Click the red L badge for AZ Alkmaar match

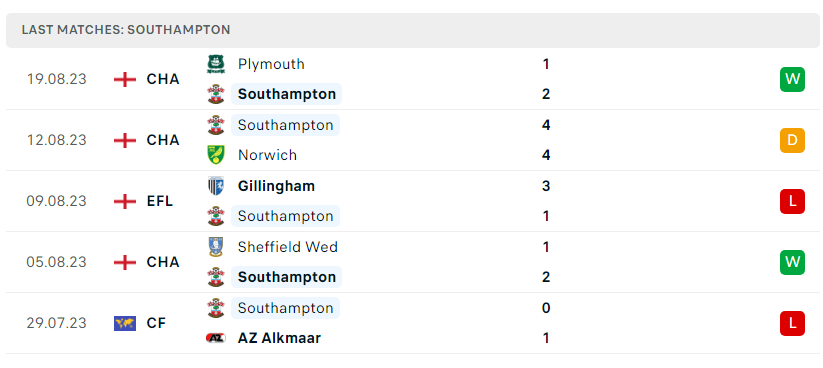click(792, 323)
